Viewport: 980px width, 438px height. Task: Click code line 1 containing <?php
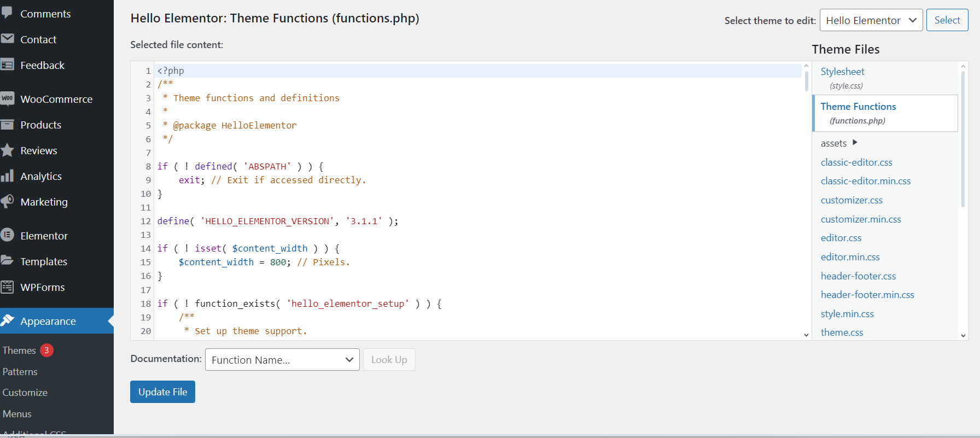[x=479, y=71]
